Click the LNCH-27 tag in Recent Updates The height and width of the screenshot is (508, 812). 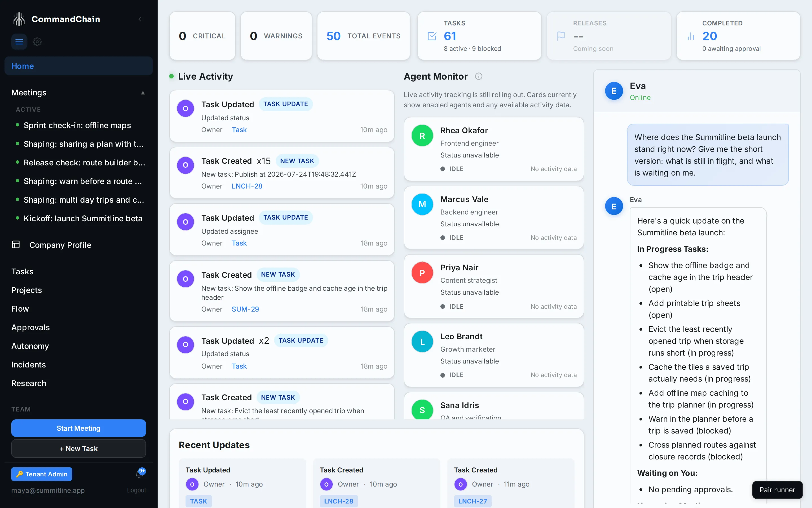tap(473, 501)
